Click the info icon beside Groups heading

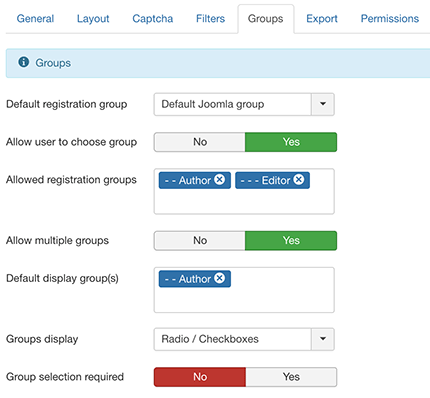pyautogui.click(x=24, y=62)
